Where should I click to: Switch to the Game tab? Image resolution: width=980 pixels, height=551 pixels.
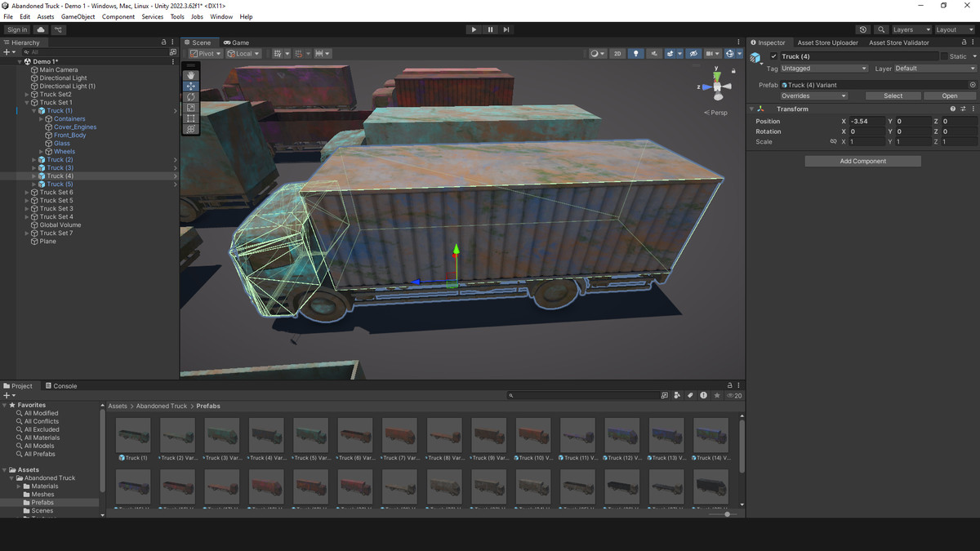pyautogui.click(x=236, y=42)
